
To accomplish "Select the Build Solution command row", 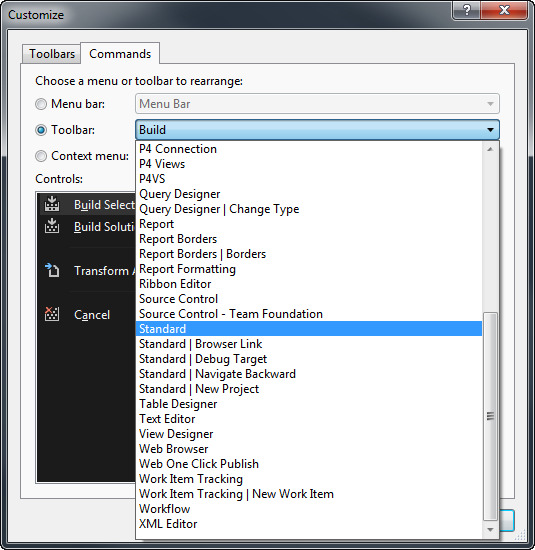I will (x=87, y=226).
